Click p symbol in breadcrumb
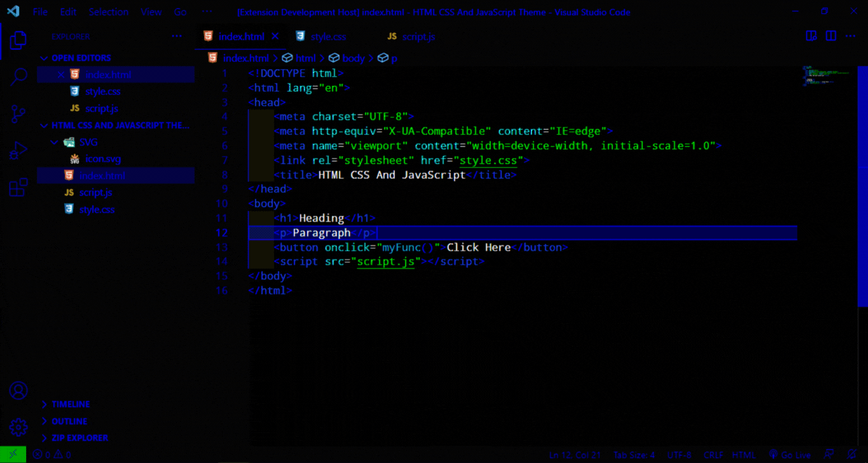This screenshot has width=868, height=463. coord(388,59)
